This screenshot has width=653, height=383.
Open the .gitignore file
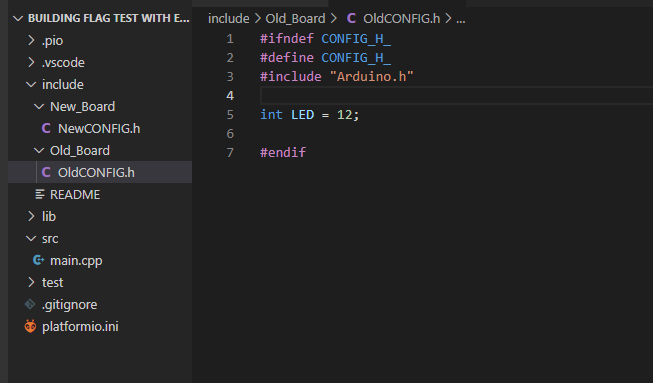pyautogui.click(x=70, y=305)
